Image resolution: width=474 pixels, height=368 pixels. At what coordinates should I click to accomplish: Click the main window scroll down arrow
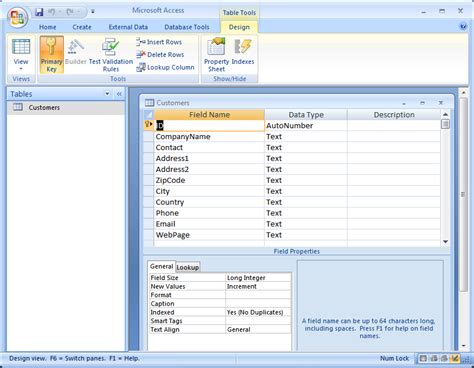(x=463, y=346)
